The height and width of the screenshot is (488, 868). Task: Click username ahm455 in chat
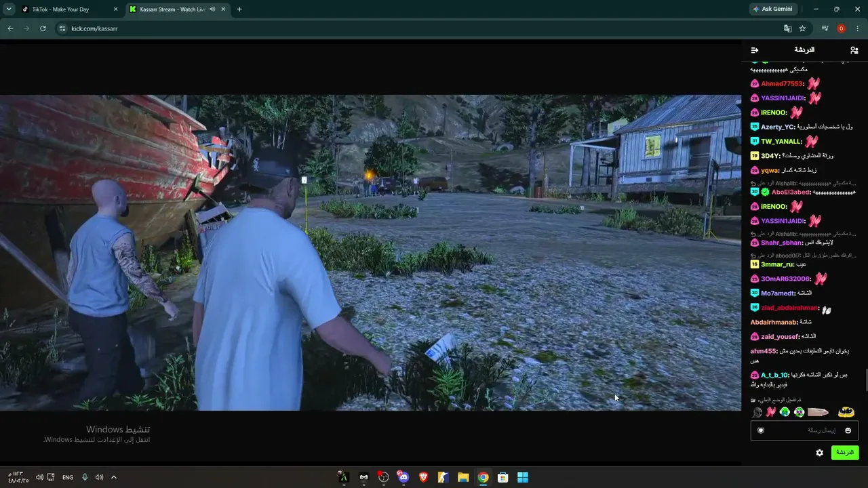762,351
